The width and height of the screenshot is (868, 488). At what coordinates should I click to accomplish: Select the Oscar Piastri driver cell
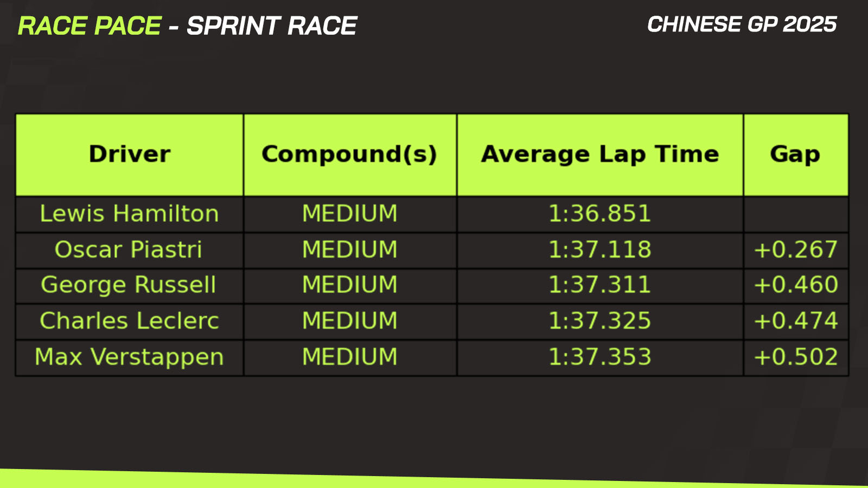(130, 250)
